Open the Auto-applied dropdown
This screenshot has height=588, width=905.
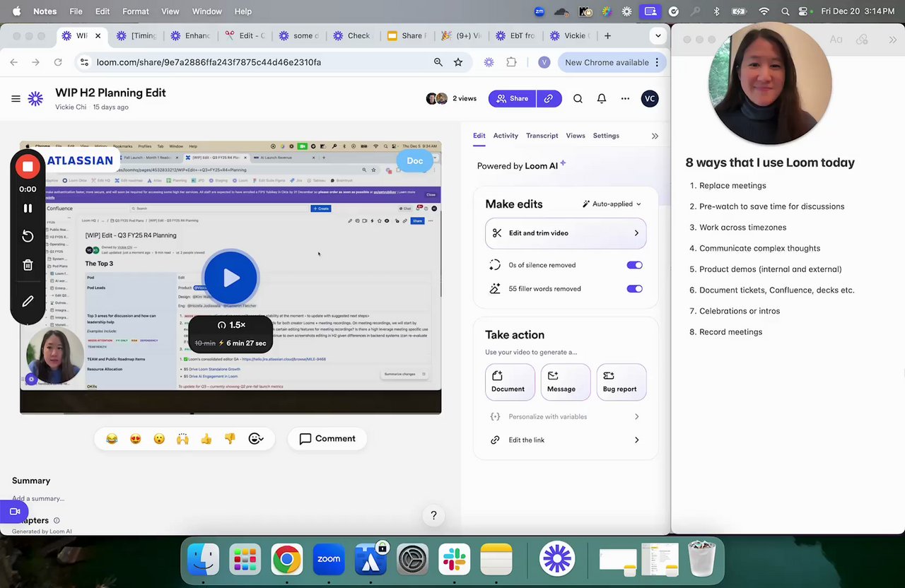[x=612, y=204]
